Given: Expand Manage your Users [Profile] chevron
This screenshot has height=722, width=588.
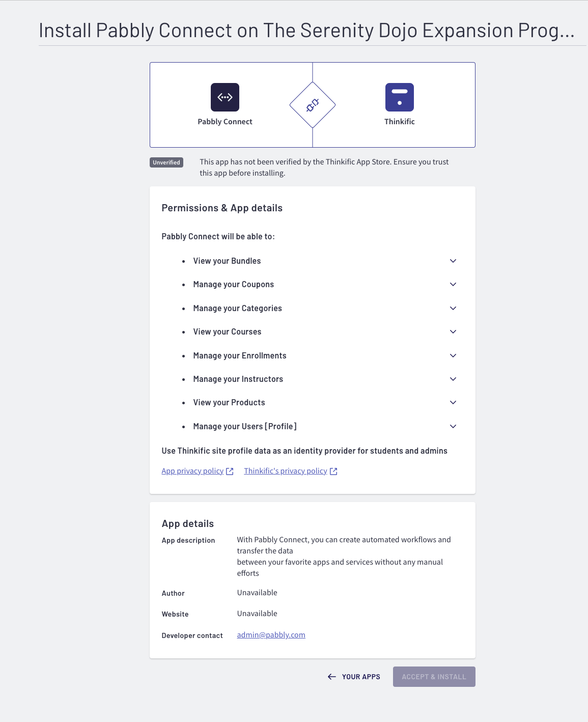Looking at the screenshot, I should coord(453,426).
